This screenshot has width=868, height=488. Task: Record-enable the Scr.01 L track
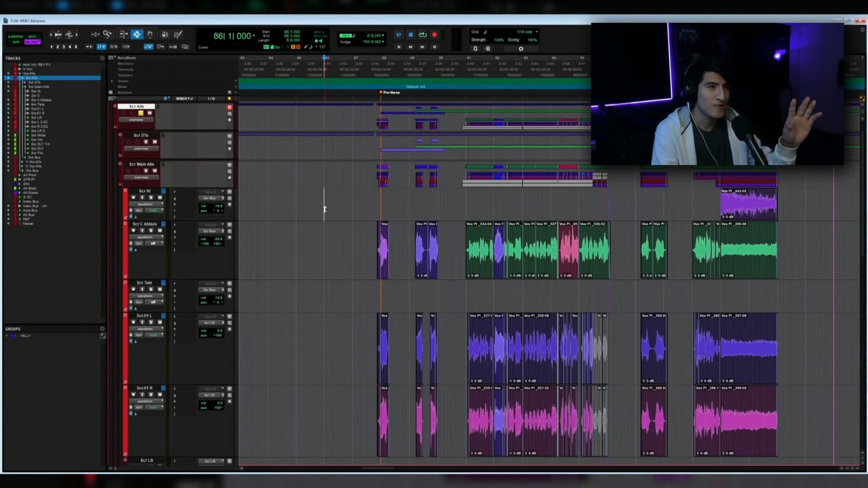tap(133, 322)
